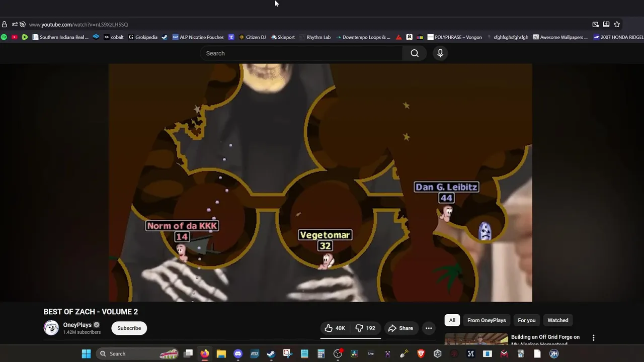Image resolution: width=644 pixels, height=362 pixels.
Task: Open the Rhythm Lab bookmark
Action: [315, 37]
